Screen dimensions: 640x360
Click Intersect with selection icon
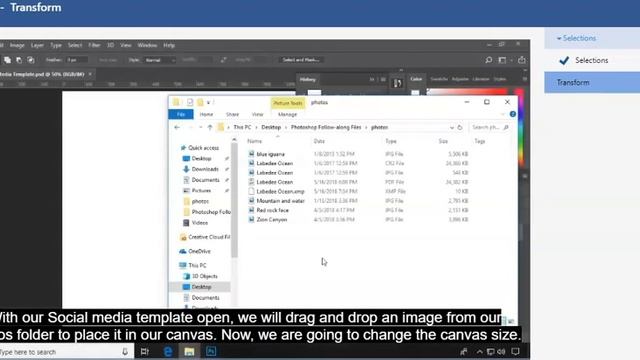(x=31, y=60)
